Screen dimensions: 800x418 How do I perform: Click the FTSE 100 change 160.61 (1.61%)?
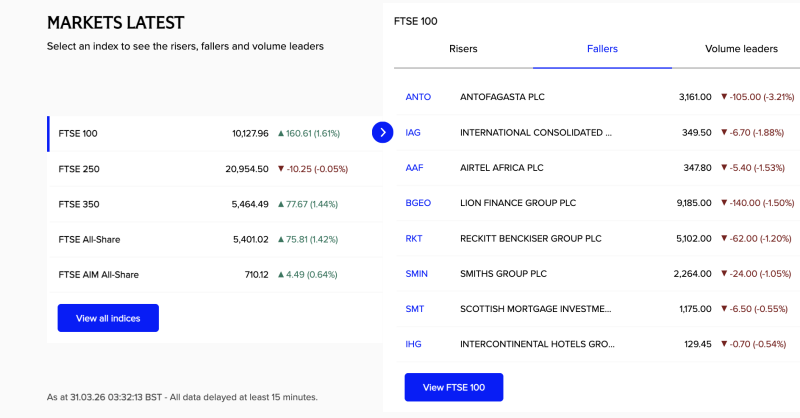point(309,134)
